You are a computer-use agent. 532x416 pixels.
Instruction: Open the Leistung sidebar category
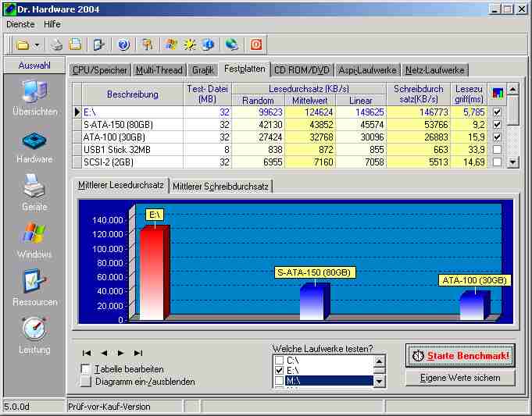coord(34,336)
